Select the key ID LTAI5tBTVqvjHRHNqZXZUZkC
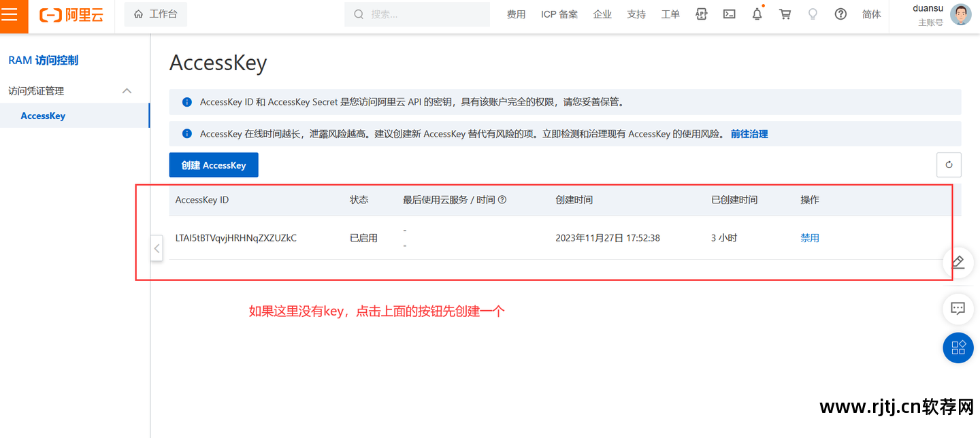The width and height of the screenshot is (980, 438). pyautogui.click(x=235, y=238)
